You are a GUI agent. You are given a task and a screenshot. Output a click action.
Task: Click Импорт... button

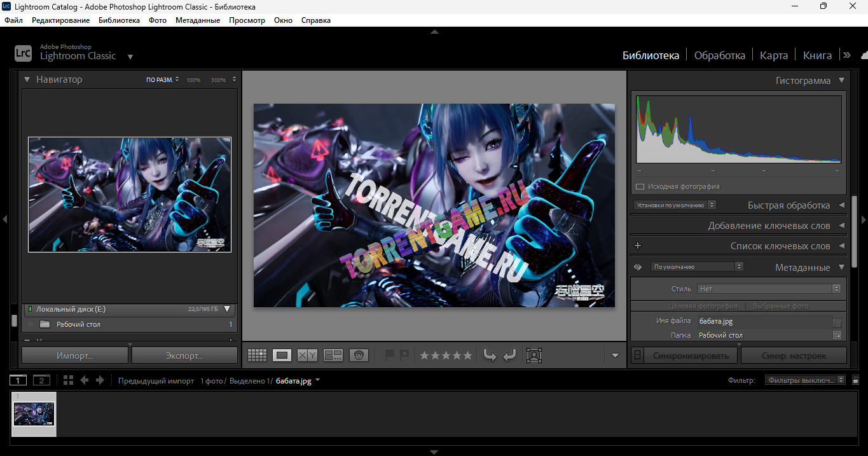click(x=75, y=356)
